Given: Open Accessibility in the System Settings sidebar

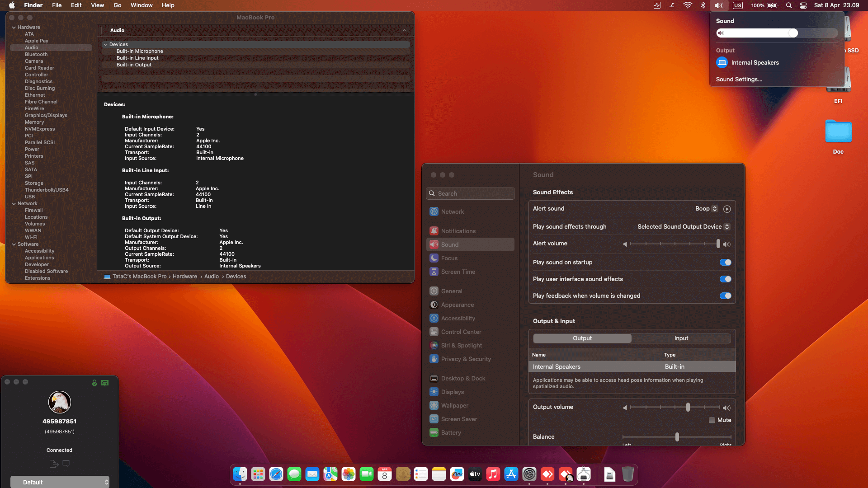Looking at the screenshot, I should point(470,318).
